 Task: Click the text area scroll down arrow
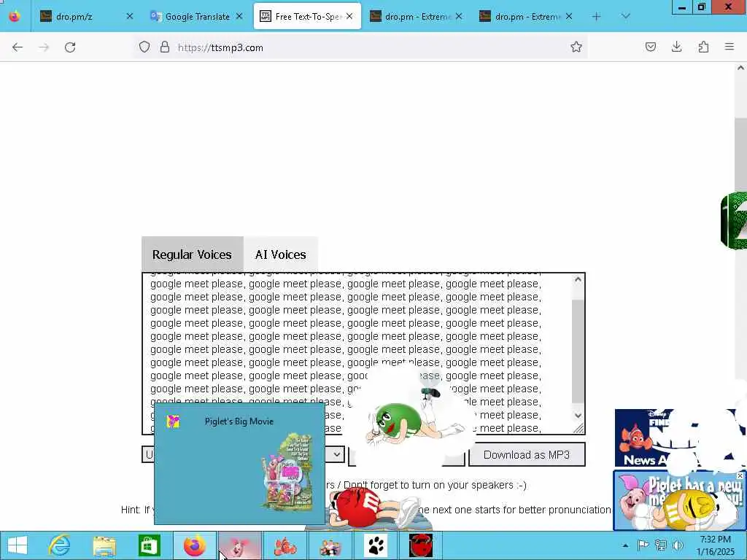pyautogui.click(x=578, y=415)
